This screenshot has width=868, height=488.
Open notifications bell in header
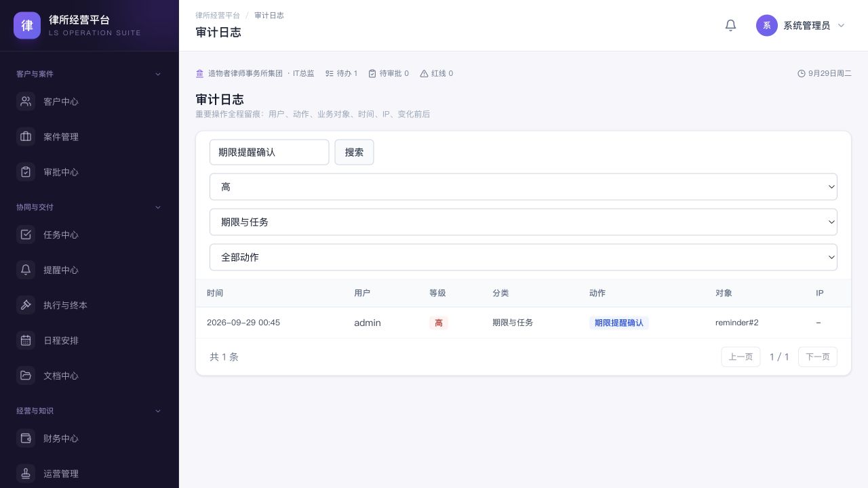(730, 25)
